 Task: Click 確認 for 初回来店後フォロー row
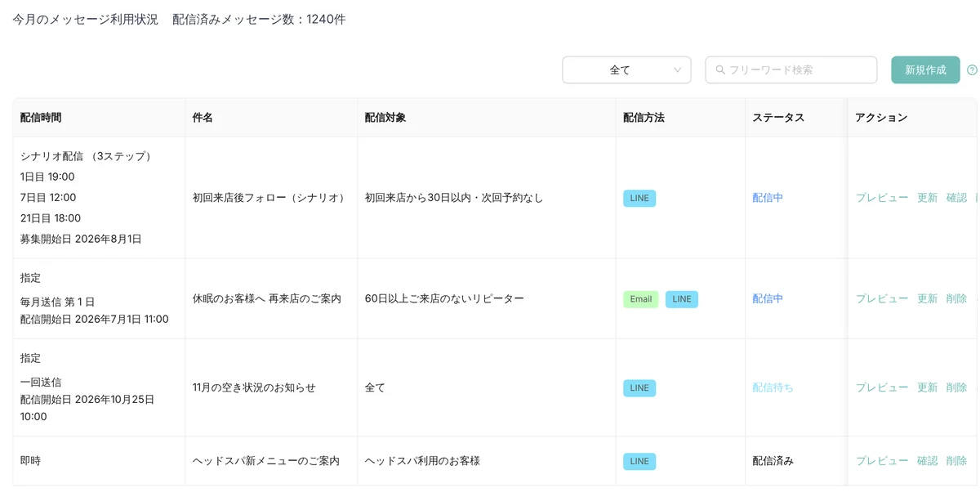coord(956,198)
